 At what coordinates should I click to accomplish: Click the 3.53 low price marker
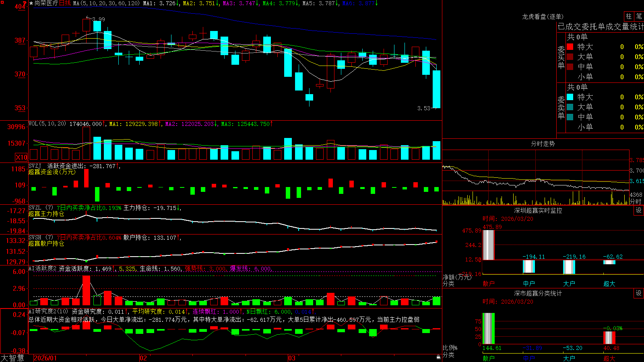(424, 108)
